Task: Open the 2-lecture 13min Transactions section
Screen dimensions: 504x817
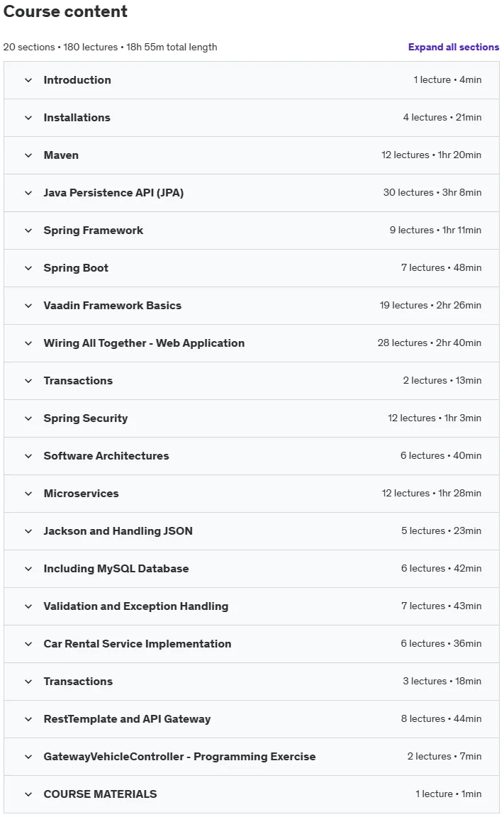Action: pos(252,380)
